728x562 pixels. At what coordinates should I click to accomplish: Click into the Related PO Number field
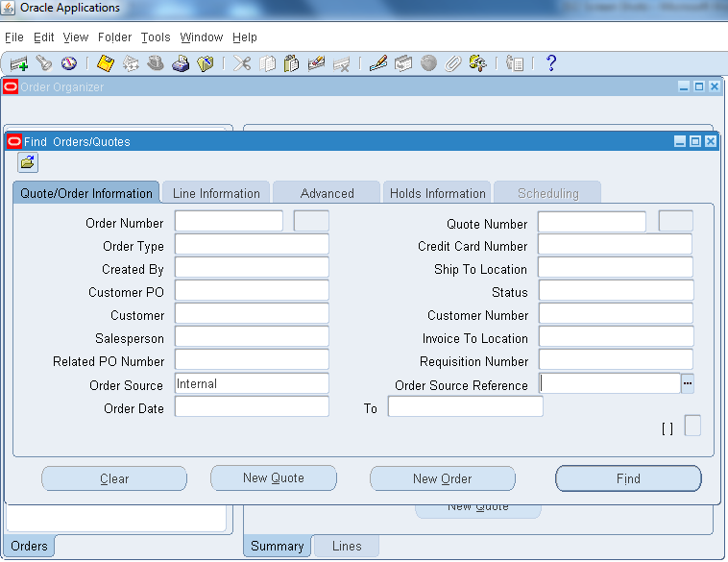(252, 360)
